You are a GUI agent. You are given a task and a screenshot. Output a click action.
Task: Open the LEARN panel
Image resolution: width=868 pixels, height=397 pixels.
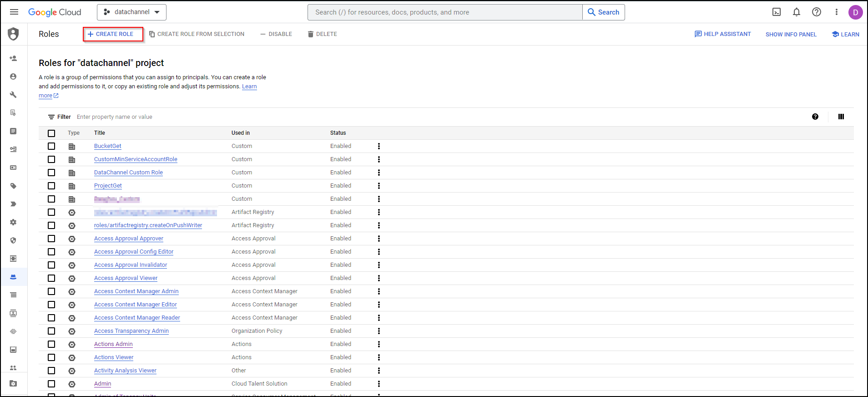click(845, 34)
